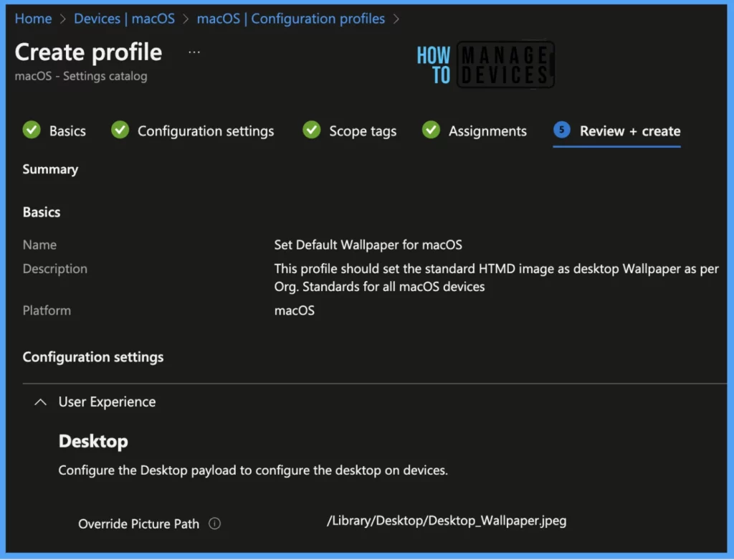Click the description text starting 'This profile should set'
The width and height of the screenshot is (734, 560).
point(496,277)
